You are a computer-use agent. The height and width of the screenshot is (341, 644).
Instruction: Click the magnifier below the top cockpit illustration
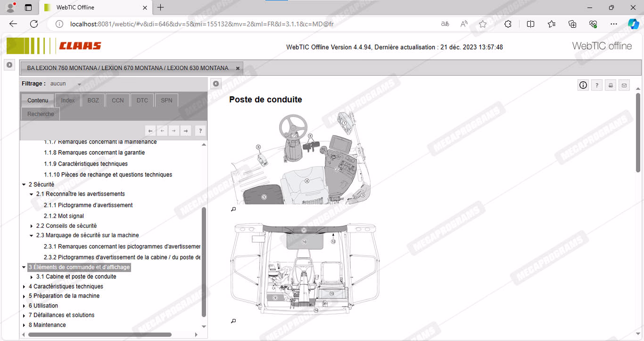click(x=233, y=209)
